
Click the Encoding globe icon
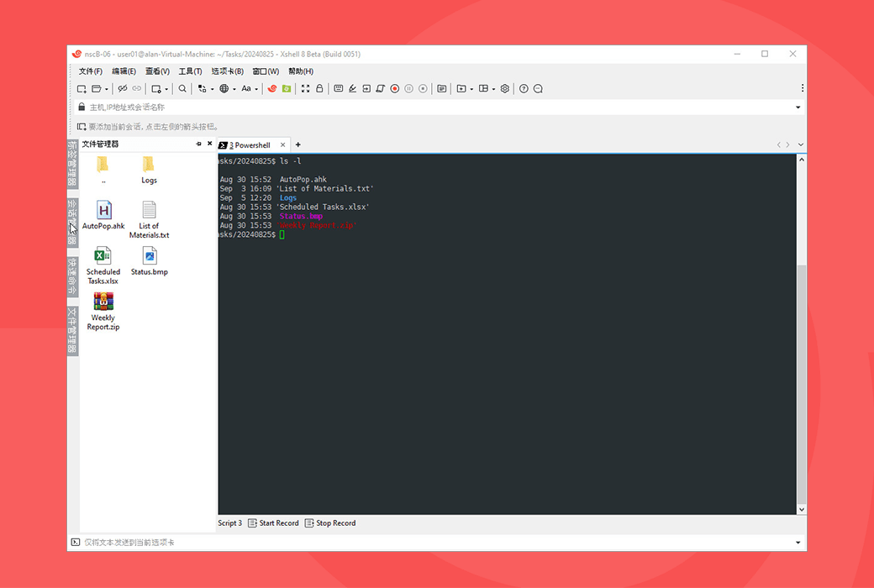point(224,88)
